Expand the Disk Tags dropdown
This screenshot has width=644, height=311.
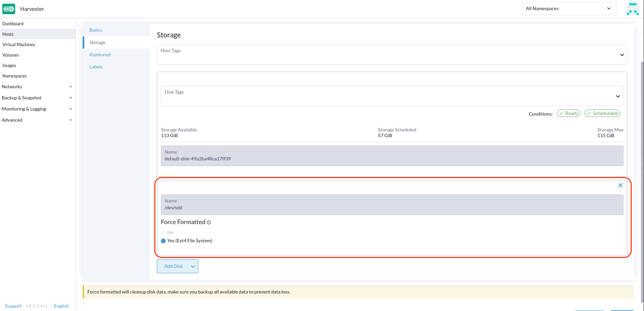[x=617, y=96]
